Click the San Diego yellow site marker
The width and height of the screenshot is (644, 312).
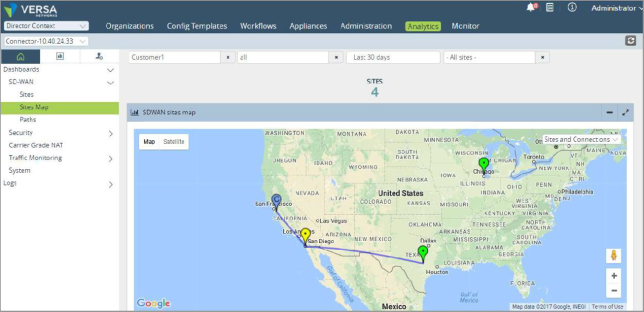[305, 236]
